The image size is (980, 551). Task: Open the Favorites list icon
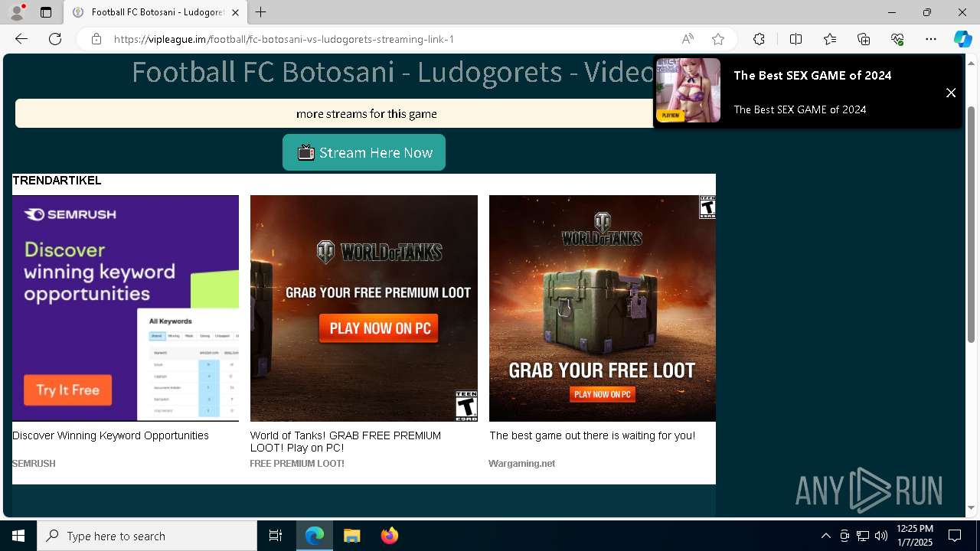pyautogui.click(x=830, y=39)
